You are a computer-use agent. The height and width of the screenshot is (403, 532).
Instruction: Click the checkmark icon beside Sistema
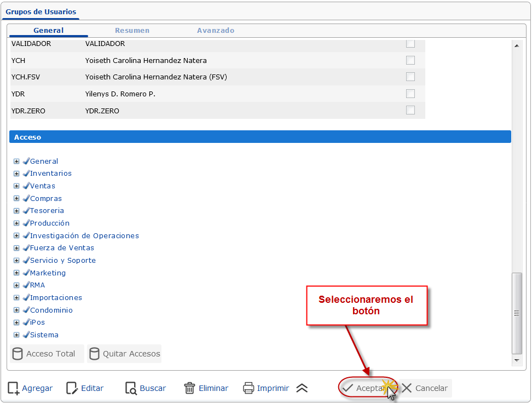(26, 335)
